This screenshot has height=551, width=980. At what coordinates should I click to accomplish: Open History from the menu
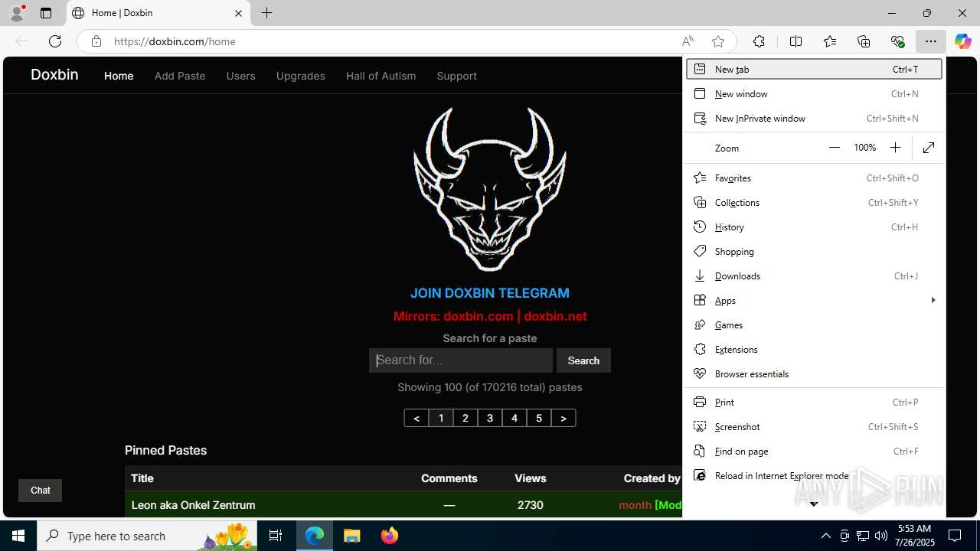point(814,227)
